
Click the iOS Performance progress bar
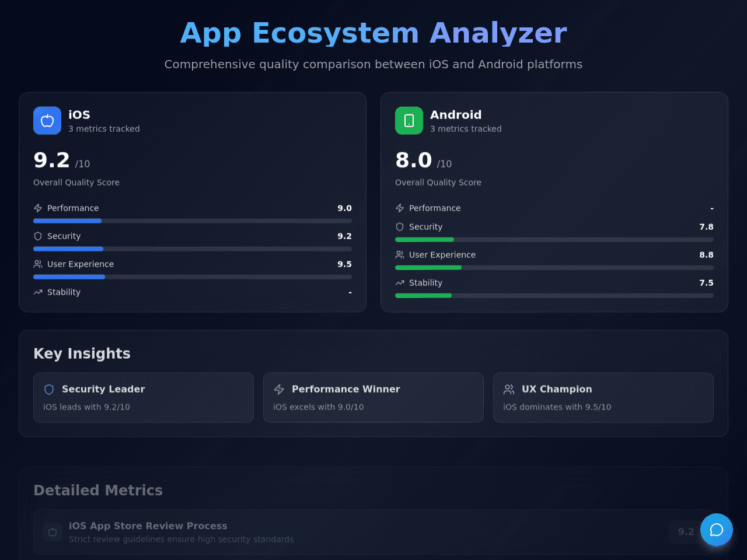pos(193,221)
